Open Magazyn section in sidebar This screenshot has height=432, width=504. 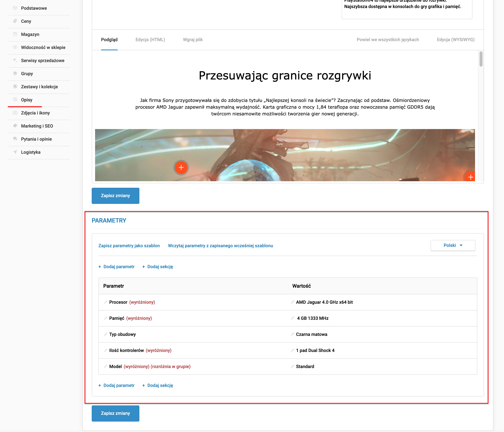pyautogui.click(x=30, y=34)
